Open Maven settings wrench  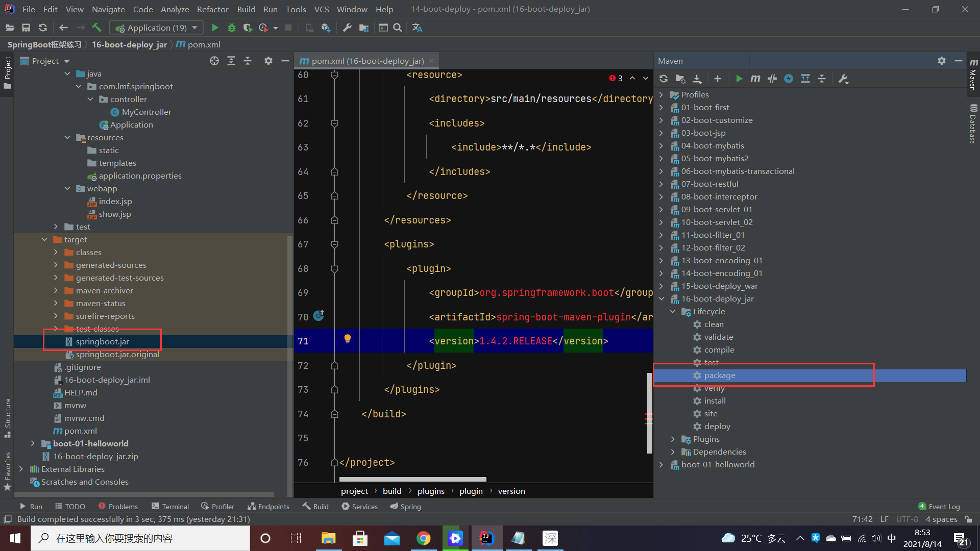pos(843,79)
